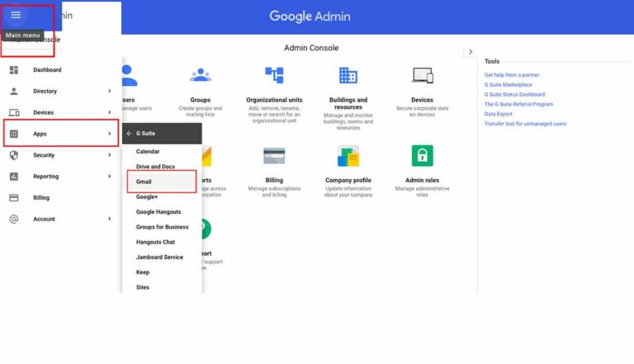634x364 pixels.
Task: Open The G Suite Referral Program link
Action: coord(518,104)
